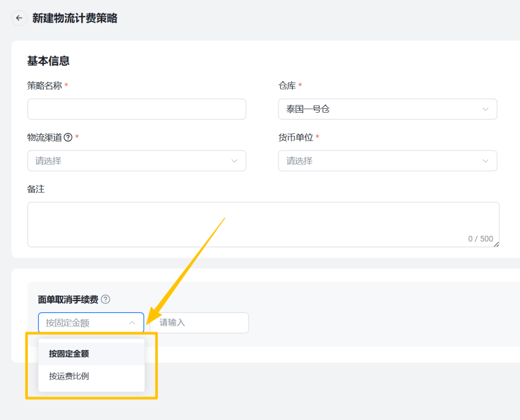Click the 按固定金额 fee type select box

[x=84, y=323]
